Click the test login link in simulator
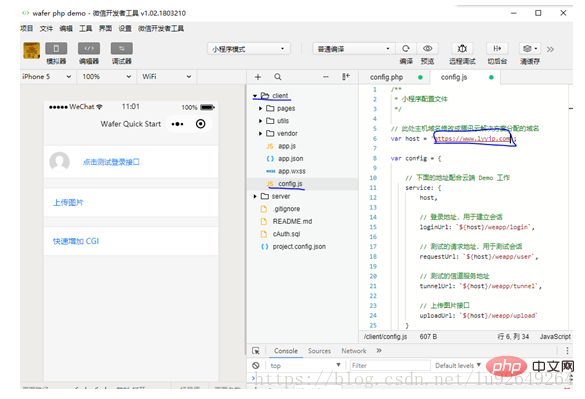This screenshot has height=399, width=585. coord(111,162)
